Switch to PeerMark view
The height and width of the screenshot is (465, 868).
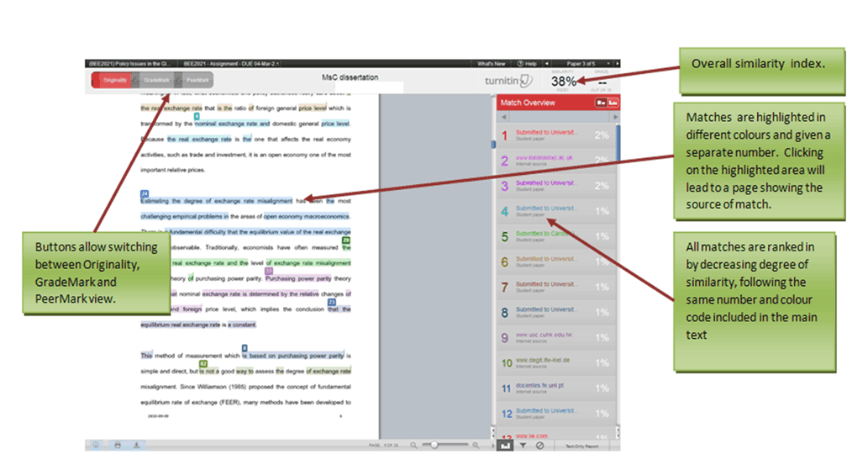(197, 80)
